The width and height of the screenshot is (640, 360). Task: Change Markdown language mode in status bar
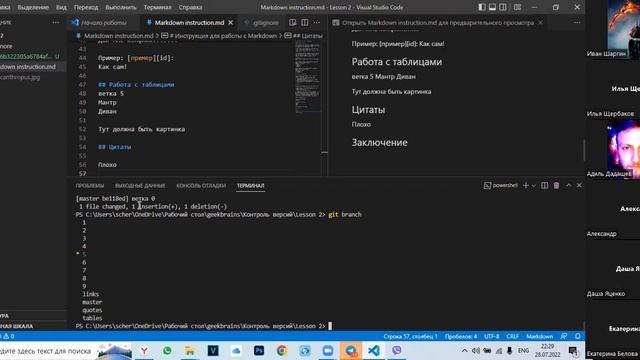point(540,336)
